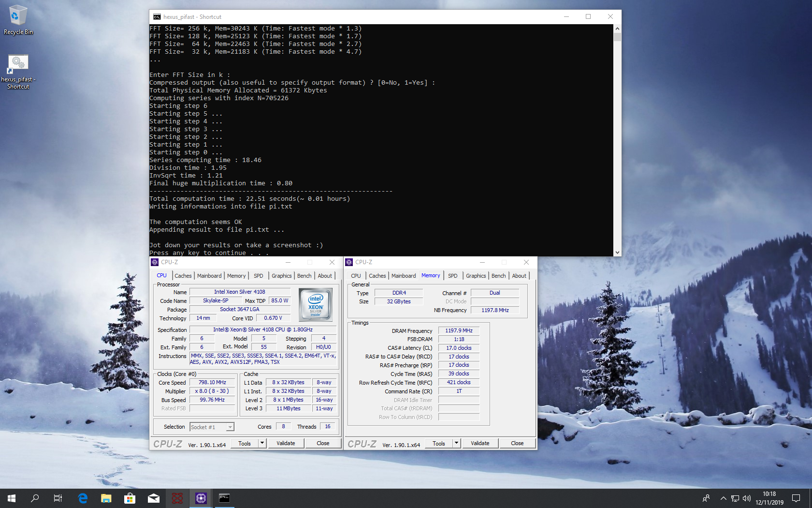Expand Tools dropdown arrow in left CPU-Z
This screenshot has width=812, height=508.
coord(262,443)
